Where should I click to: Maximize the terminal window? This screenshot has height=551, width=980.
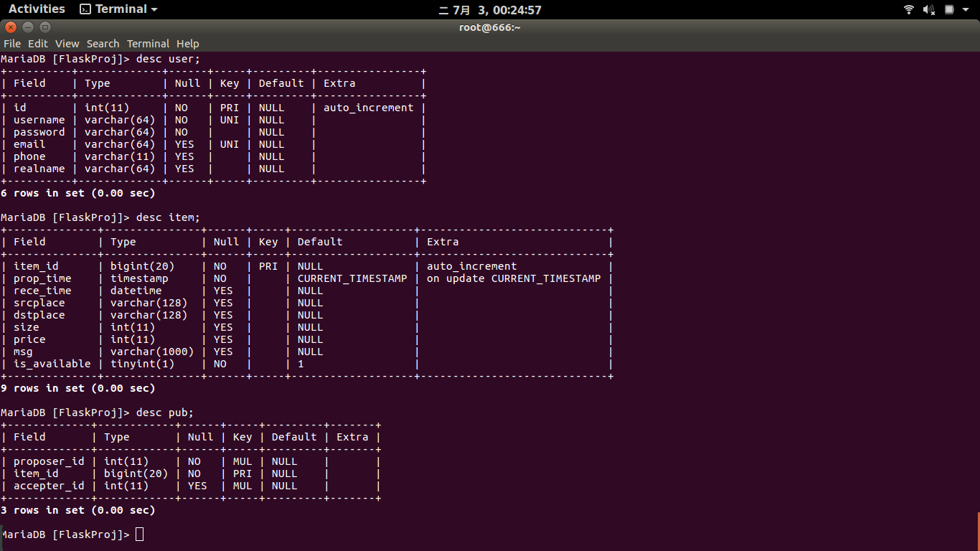point(45,27)
